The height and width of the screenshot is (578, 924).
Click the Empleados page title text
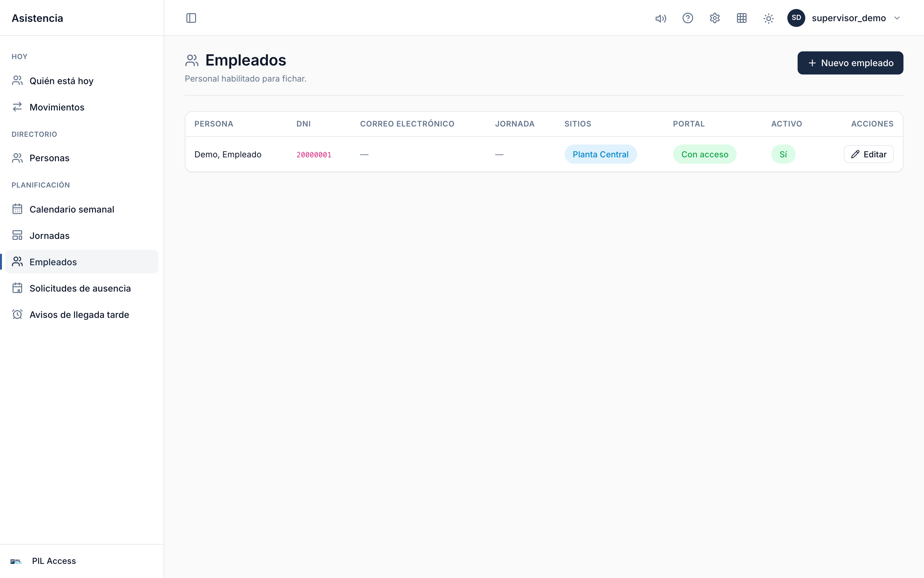point(246,60)
